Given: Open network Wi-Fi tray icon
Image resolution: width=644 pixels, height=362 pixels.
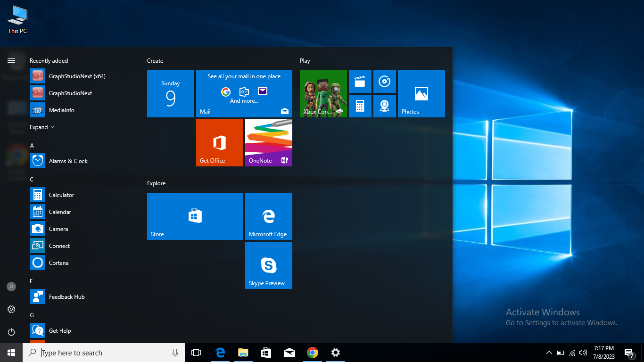Looking at the screenshot, I should (572, 353).
